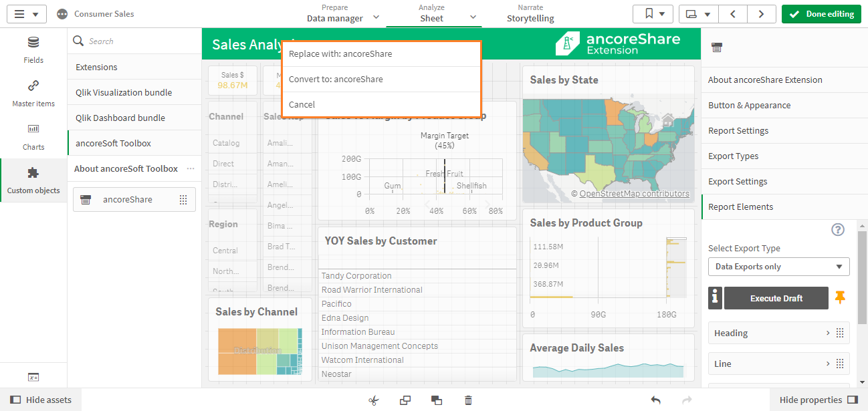Open the Bookmarks dropdown
Image resolution: width=868 pixels, height=411 pixels.
tap(653, 14)
